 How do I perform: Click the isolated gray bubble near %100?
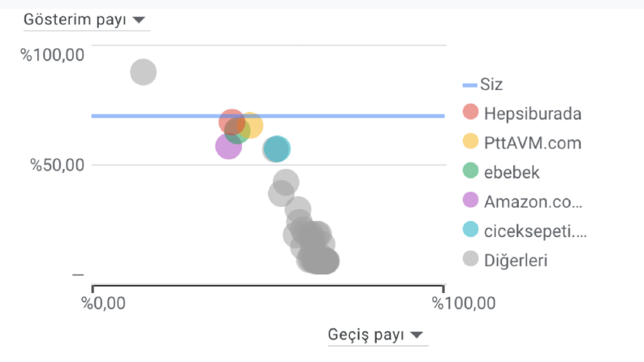click(x=144, y=71)
